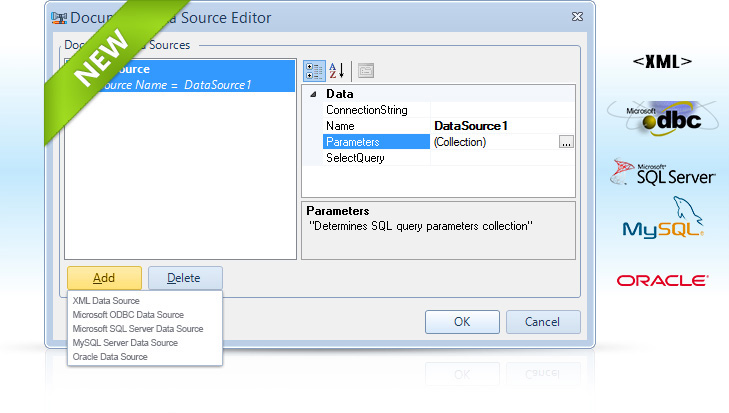Switch property grid to Categorized view

tap(314, 71)
